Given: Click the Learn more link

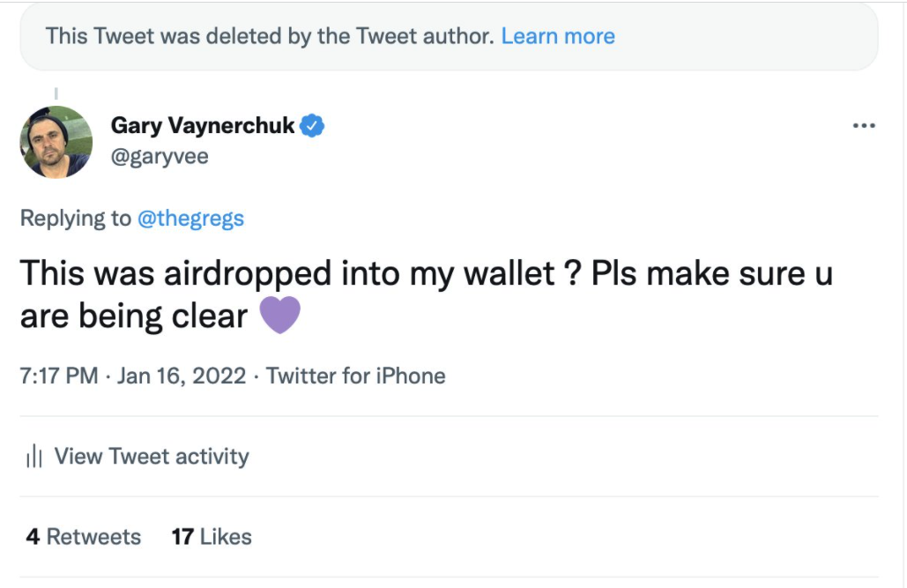Looking at the screenshot, I should pos(559,36).
